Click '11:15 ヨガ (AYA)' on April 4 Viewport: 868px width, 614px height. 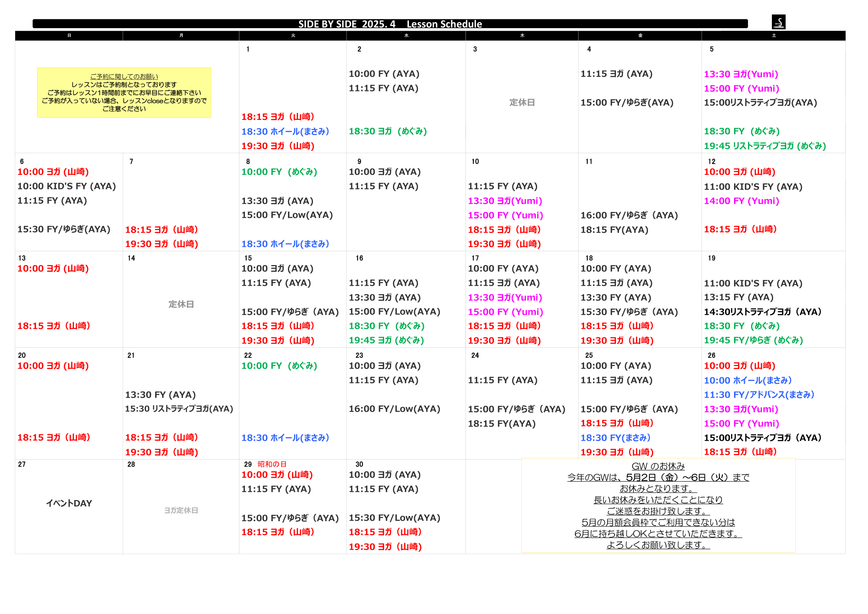pos(617,74)
